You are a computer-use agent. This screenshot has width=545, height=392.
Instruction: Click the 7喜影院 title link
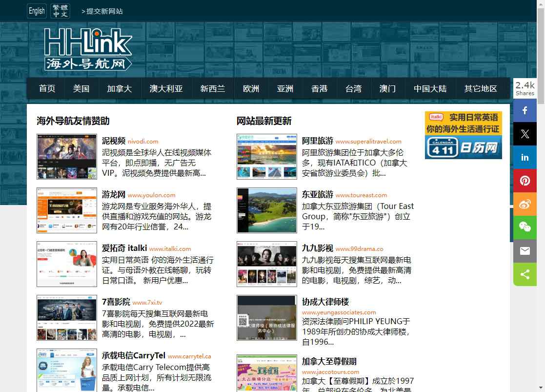tap(116, 302)
